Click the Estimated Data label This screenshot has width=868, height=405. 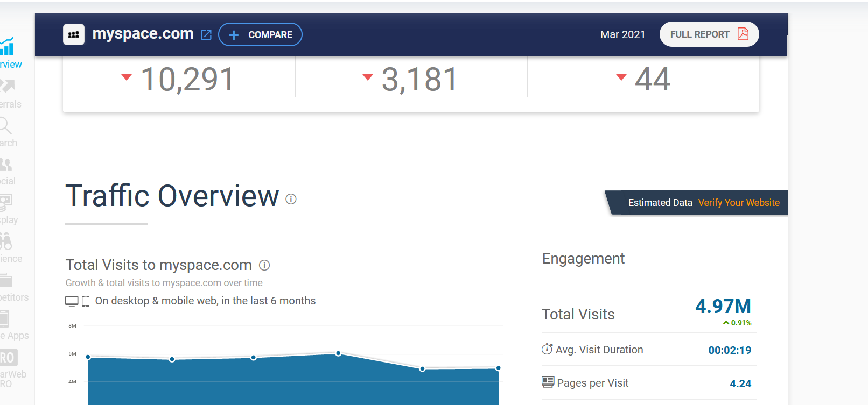pyautogui.click(x=660, y=203)
